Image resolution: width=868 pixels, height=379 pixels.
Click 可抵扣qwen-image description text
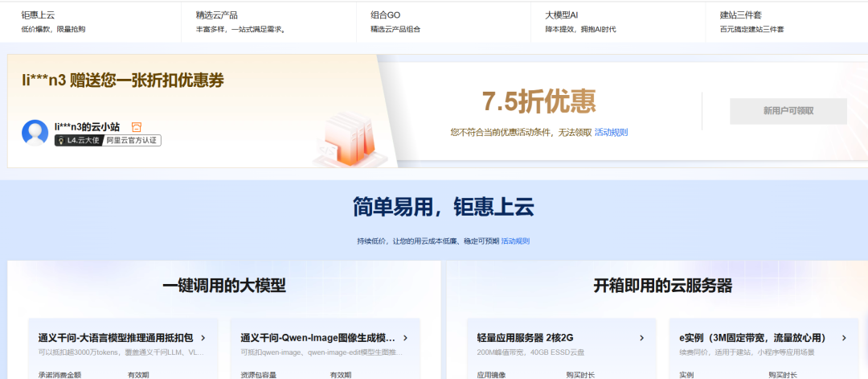tap(322, 352)
